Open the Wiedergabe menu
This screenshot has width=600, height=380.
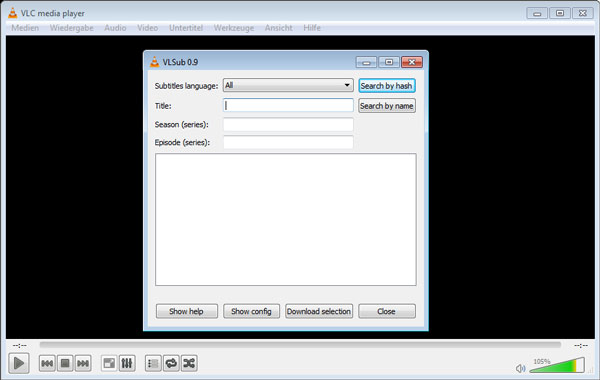click(72, 28)
